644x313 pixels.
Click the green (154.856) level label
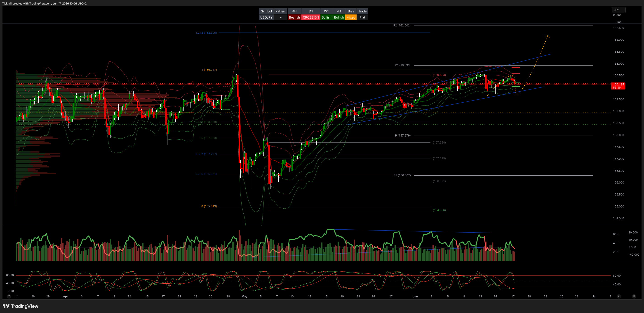pos(439,210)
